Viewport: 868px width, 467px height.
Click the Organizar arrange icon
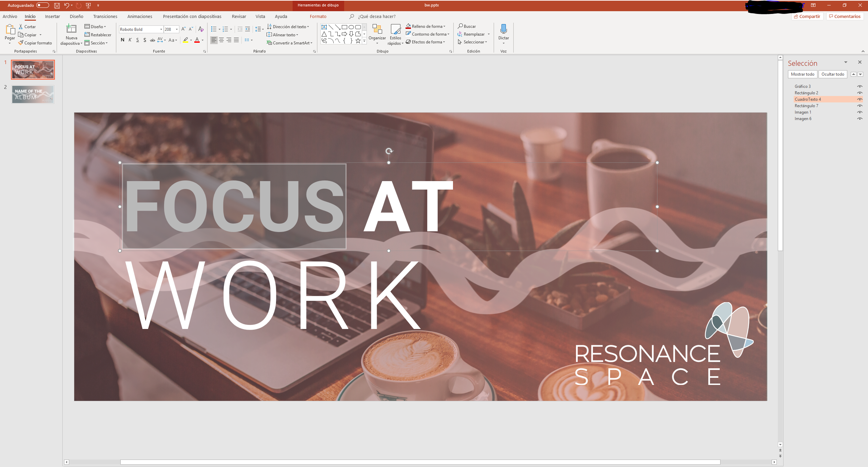coord(377,29)
